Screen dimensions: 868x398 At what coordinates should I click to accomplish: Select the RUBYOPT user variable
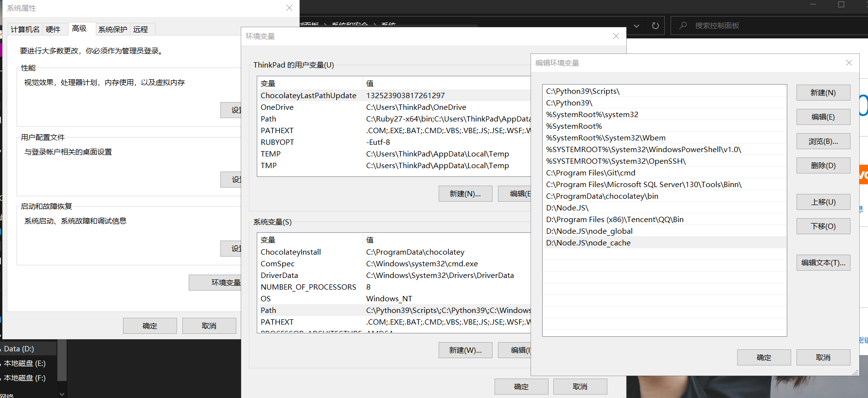[394, 142]
